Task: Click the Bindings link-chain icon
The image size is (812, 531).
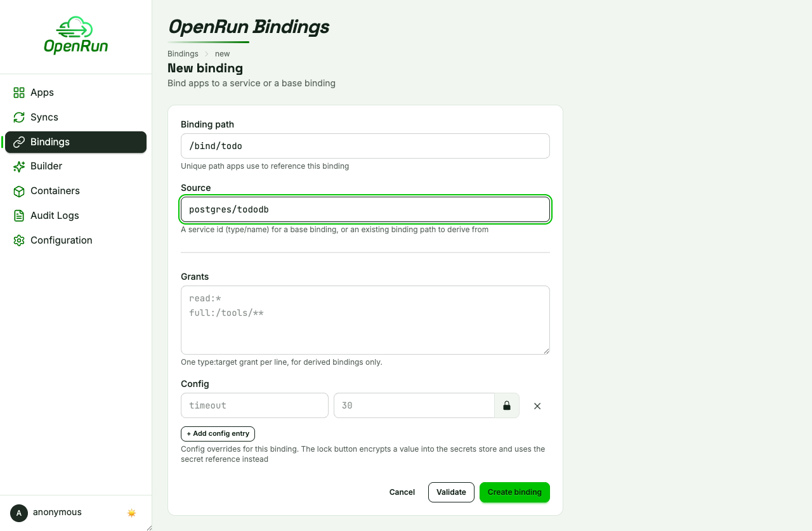Action: [19, 142]
